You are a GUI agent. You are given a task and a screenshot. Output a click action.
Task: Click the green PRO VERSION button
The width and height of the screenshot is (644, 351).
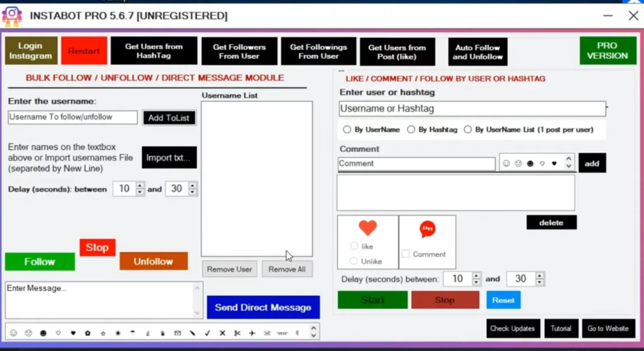coord(608,50)
